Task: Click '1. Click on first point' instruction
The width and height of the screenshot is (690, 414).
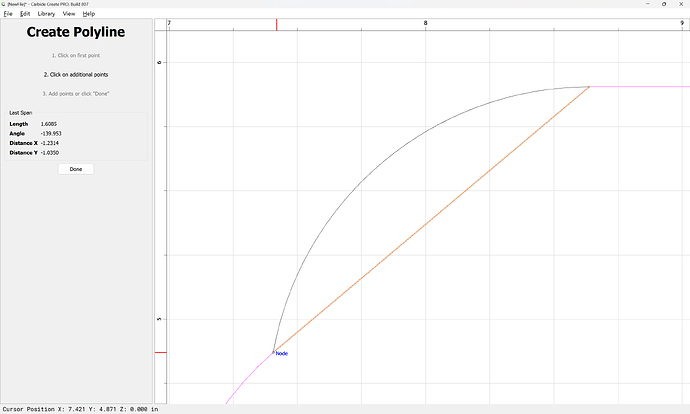Action: pyautogui.click(x=76, y=55)
